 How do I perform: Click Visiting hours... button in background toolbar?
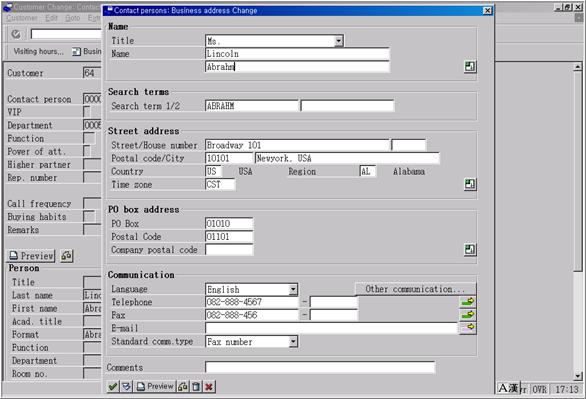tap(38, 51)
